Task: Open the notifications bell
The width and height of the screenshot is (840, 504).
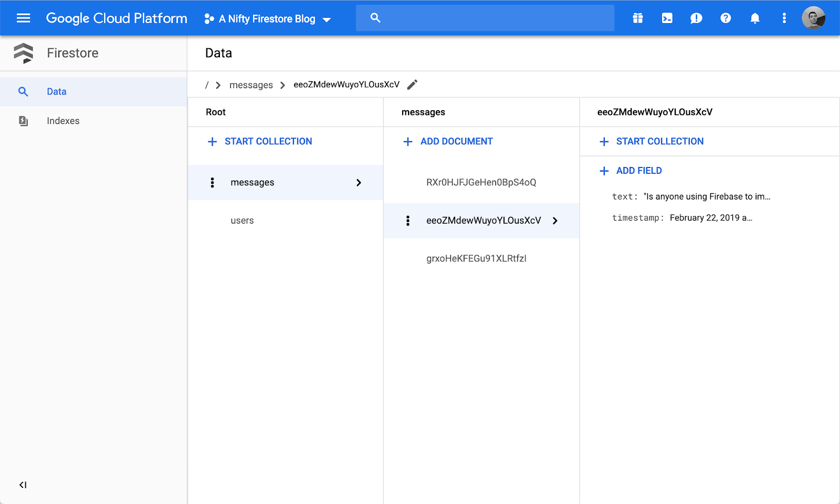Action: (755, 18)
